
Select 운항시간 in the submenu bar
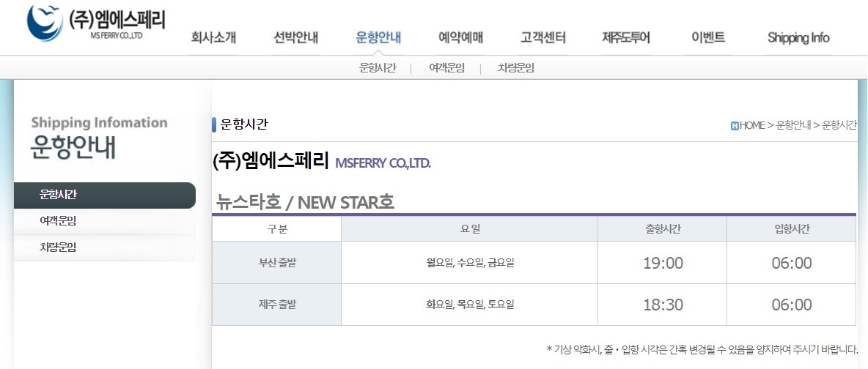(x=378, y=68)
